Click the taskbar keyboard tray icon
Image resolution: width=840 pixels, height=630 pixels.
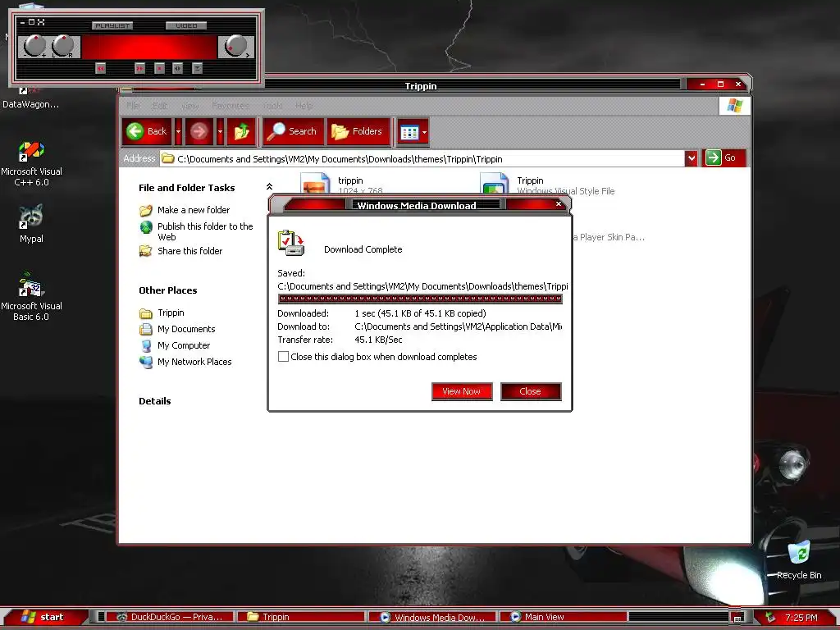click(x=737, y=619)
